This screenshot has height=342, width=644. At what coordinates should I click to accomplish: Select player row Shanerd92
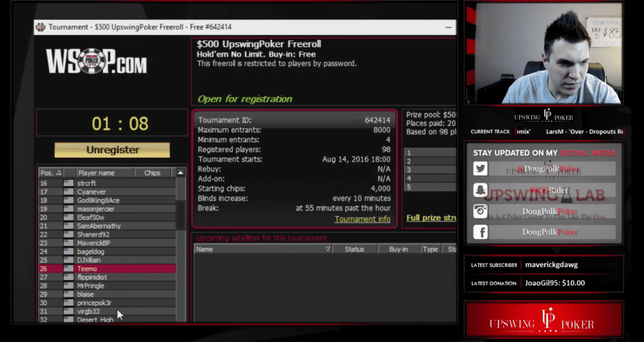(107, 234)
